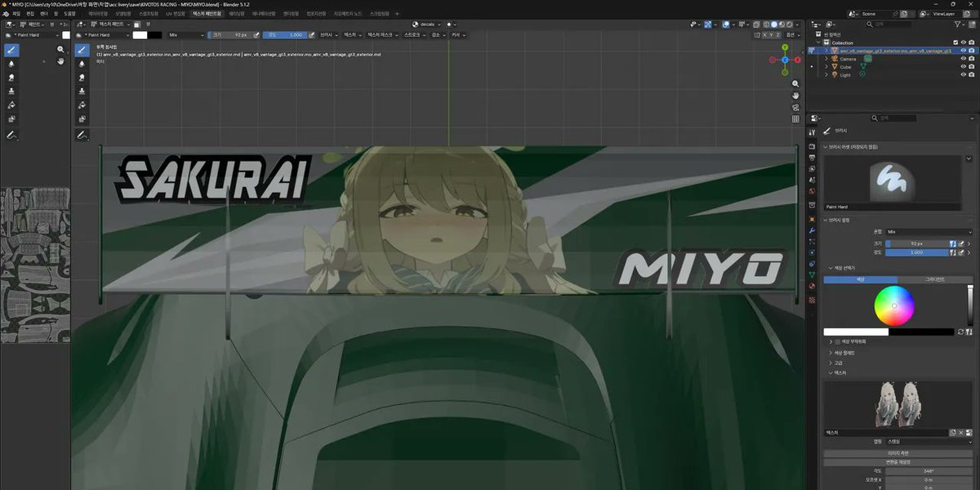The image size is (980, 490).
Task: Switch to the UV 편집 workspace tab
Action: tap(176, 14)
